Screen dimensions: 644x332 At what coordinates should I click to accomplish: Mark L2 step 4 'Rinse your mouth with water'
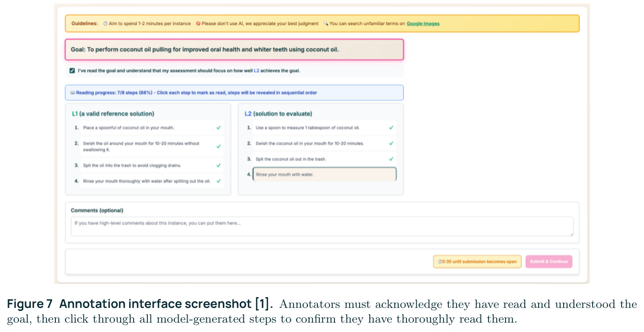click(325, 174)
